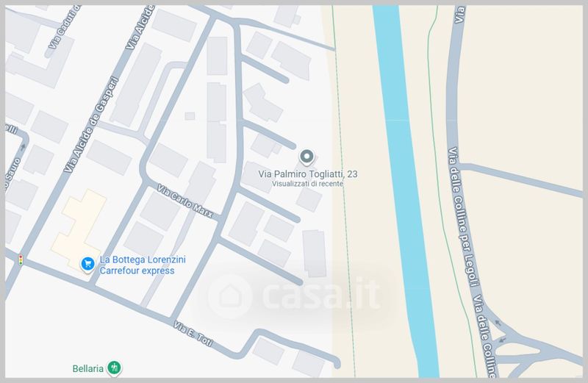Click the yellow highlighted Carrefour building
Screen dimensions: 588x383
pyautogui.click(x=79, y=224)
